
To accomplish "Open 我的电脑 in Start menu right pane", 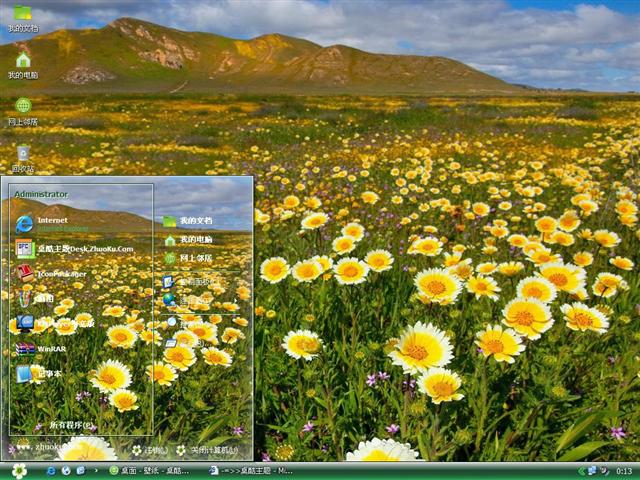I will (188, 240).
